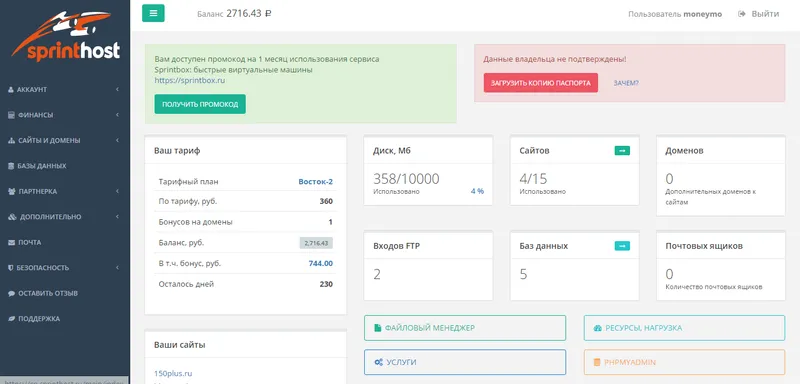Click arrow icon on Баз данных card
This screenshot has height=384, width=800.
point(622,246)
